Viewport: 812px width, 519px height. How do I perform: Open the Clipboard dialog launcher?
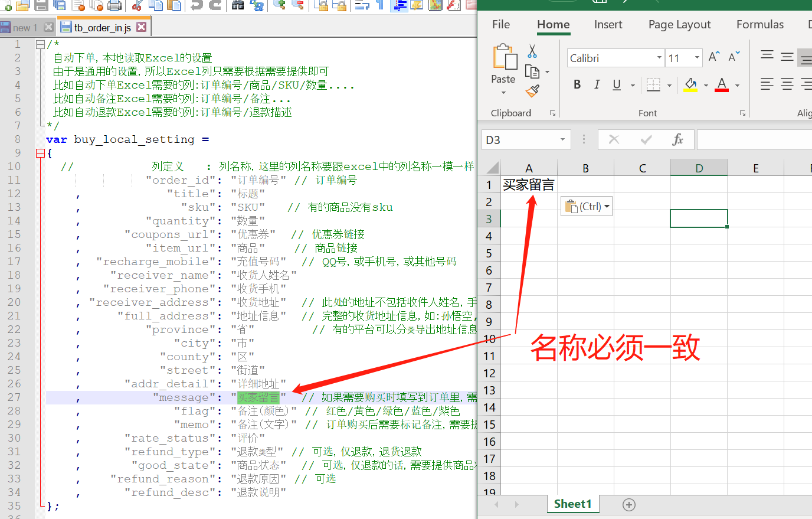coord(552,113)
